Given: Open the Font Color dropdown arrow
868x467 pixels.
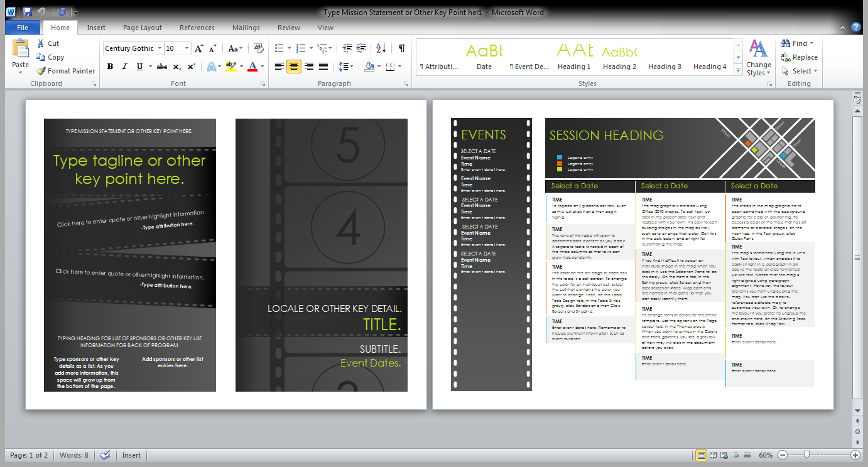Looking at the screenshot, I should pyautogui.click(x=261, y=67).
